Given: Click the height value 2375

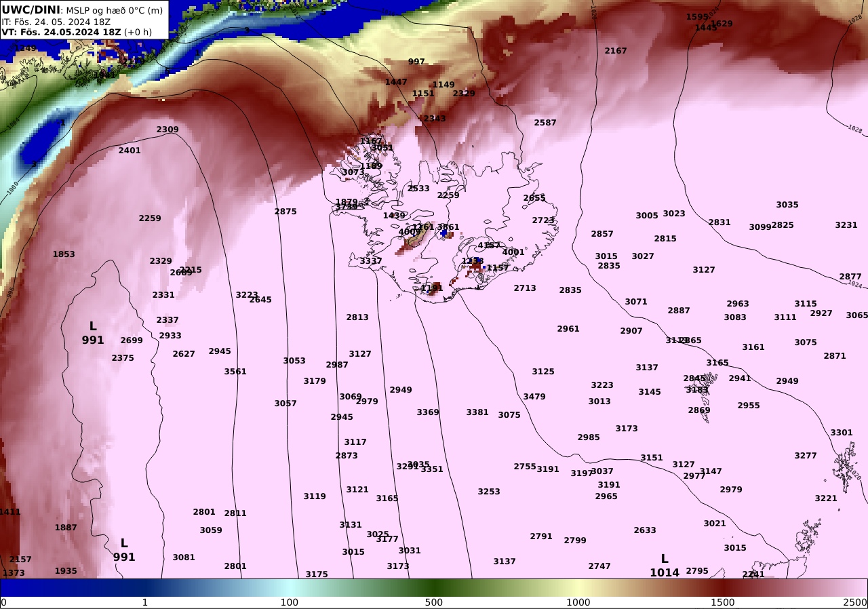Looking at the screenshot, I should tap(123, 358).
